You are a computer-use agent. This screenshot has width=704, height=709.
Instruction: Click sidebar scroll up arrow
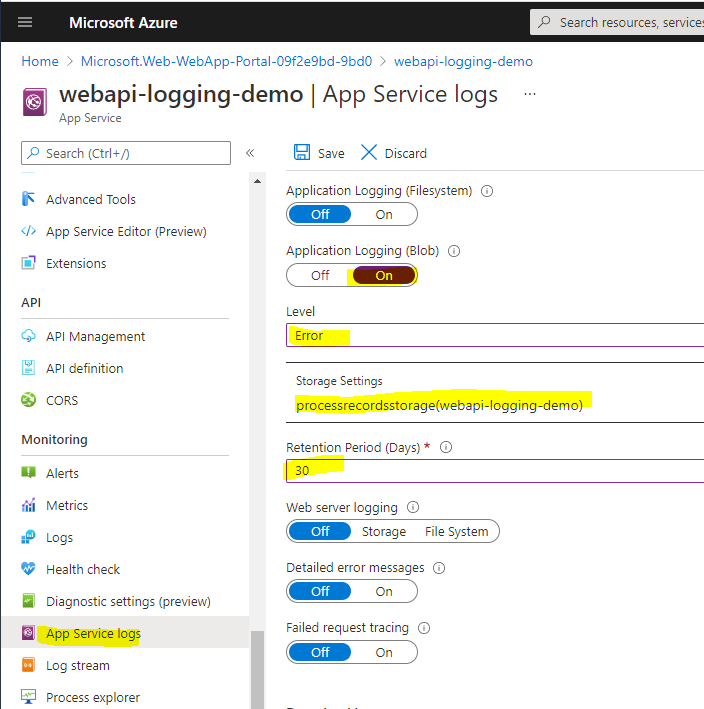point(257,181)
